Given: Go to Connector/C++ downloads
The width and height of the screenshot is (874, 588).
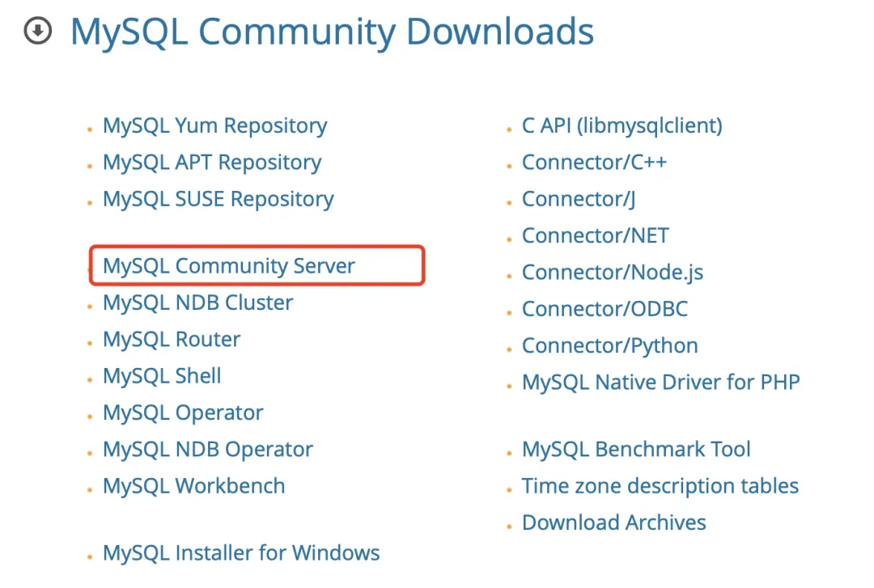Looking at the screenshot, I should tap(594, 163).
